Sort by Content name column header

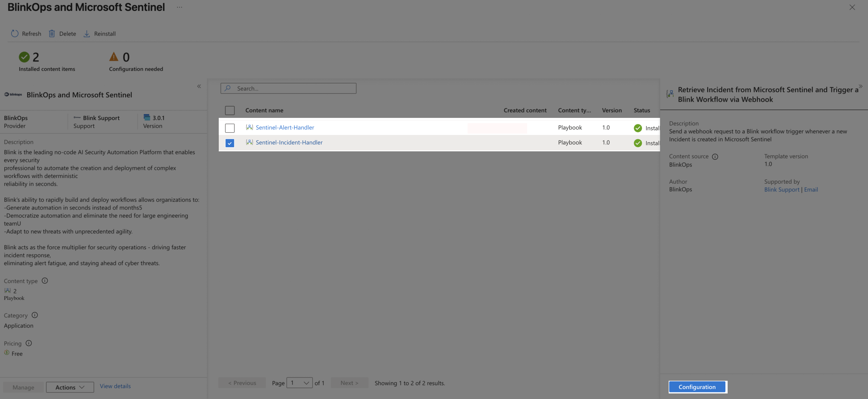(264, 110)
